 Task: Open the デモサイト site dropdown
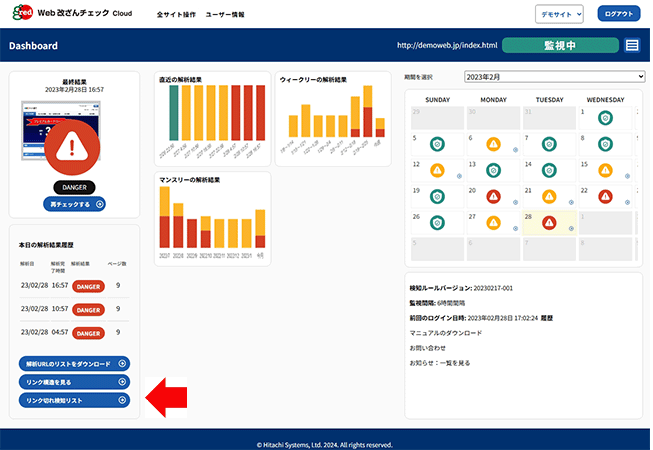[558, 16]
